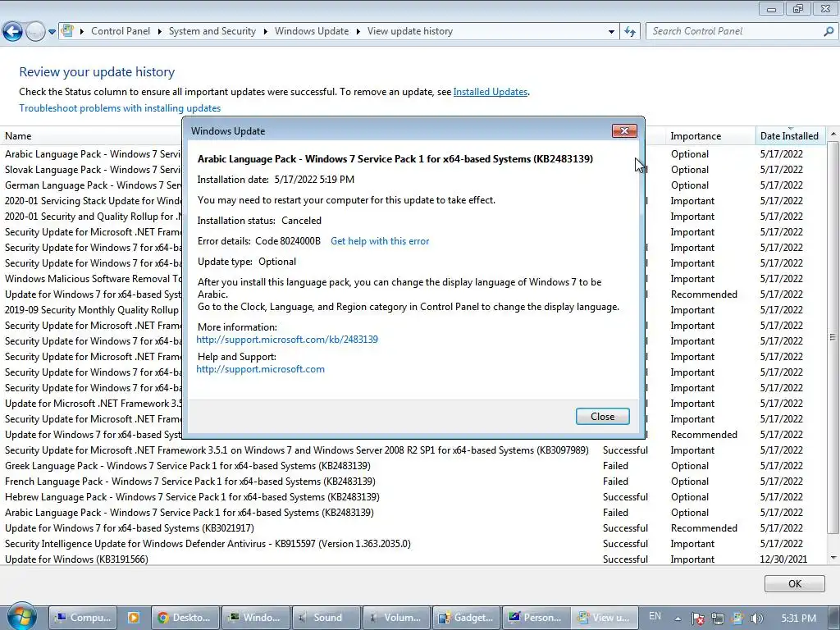This screenshot has height=630, width=840.
Task: Click the vertical scrollbar thumb
Action: coord(833,337)
